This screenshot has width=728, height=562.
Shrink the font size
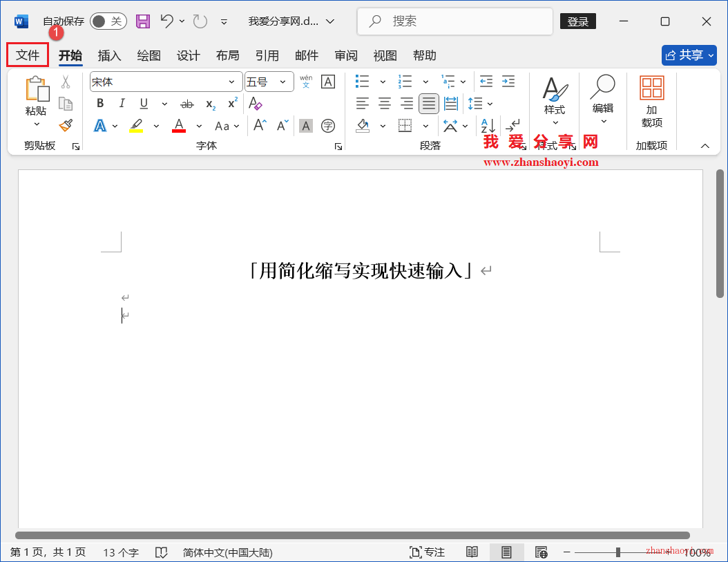click(x=282, y=125)
